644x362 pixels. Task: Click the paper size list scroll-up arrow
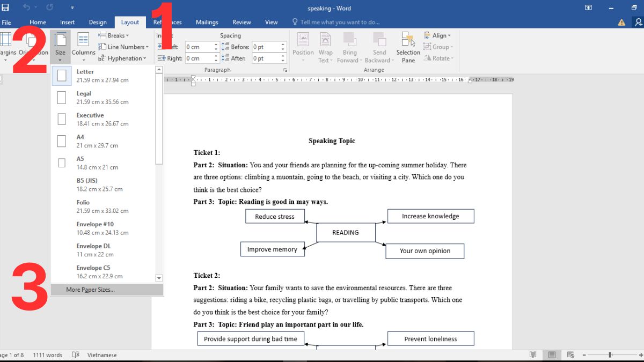pyautogui.click(x=159, y=69)
